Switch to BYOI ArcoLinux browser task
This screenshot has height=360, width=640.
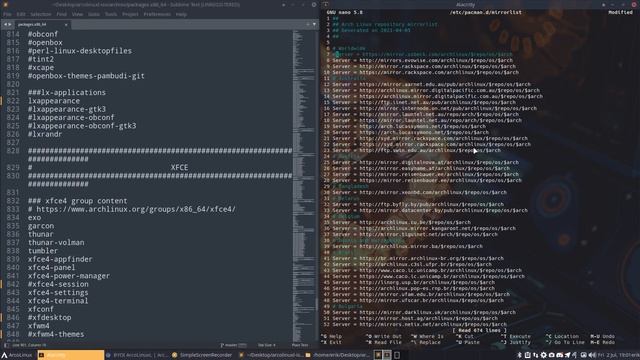(x=136, y=355)
